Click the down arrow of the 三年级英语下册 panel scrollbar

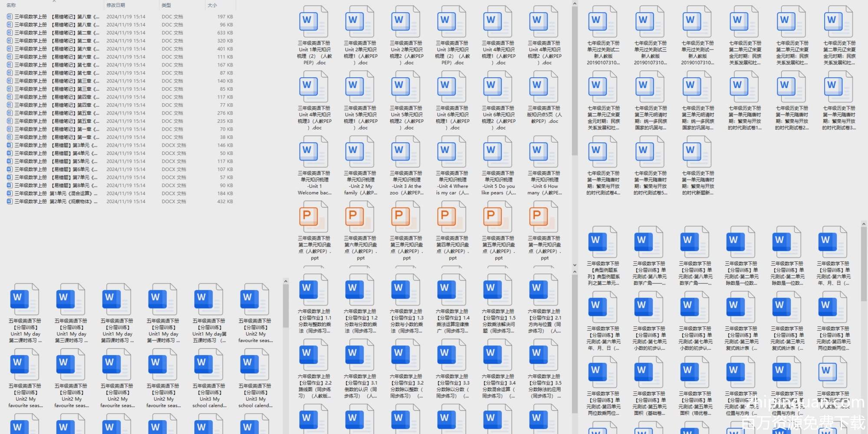[575, 265]
